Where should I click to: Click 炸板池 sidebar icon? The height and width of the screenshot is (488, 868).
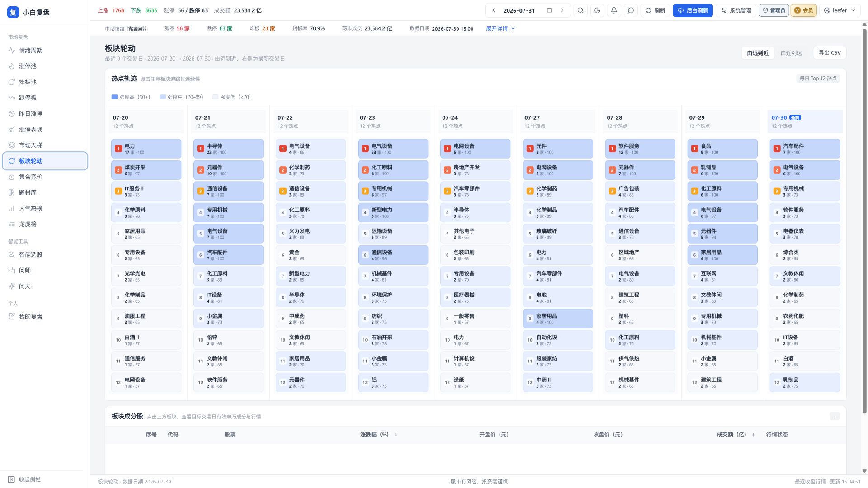[x=12, y=82]
